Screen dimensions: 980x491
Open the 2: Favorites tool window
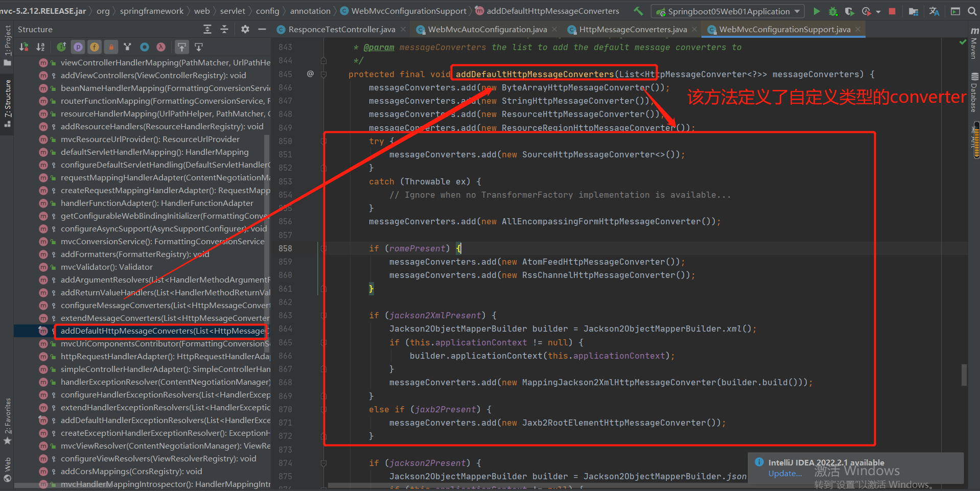(x=7, y=421)
